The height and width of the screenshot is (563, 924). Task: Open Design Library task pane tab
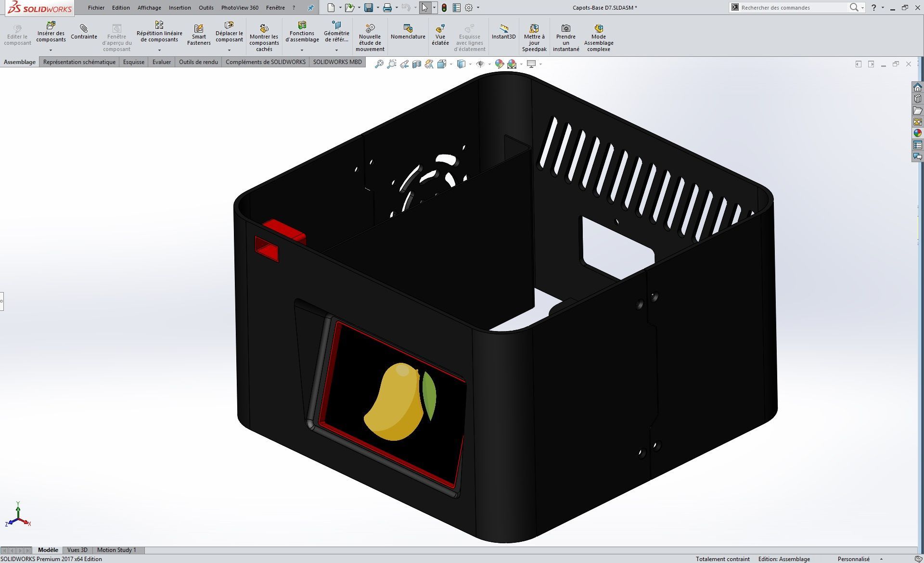[x=917, y=99]
